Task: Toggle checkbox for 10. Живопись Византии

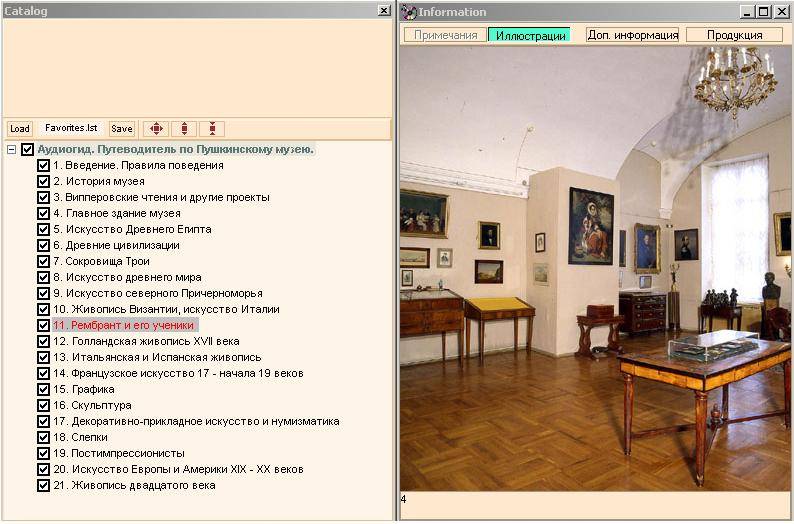Action: tap(44, 309)
